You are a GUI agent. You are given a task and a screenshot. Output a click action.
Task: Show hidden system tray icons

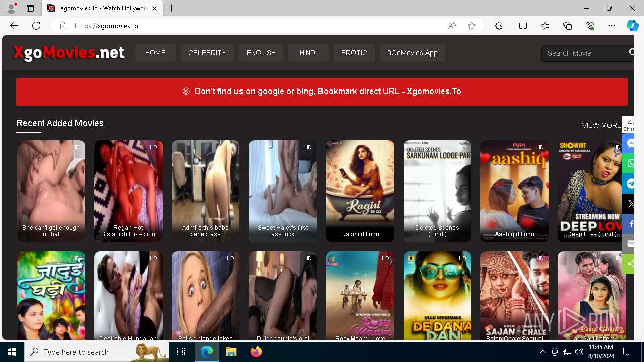point(543,352)
